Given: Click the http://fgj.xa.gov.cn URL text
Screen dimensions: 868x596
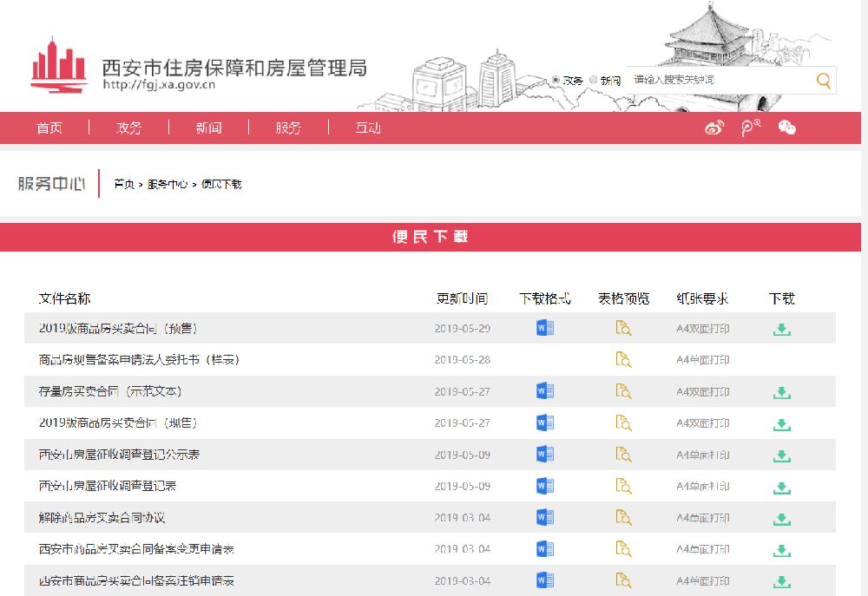Looking at the screenshot, I should point(159,85).
